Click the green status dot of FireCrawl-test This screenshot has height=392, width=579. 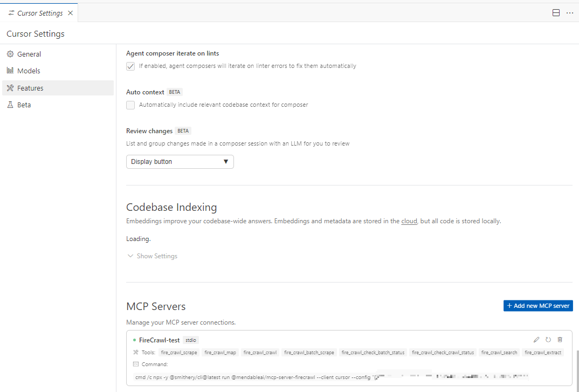(134, 340)
